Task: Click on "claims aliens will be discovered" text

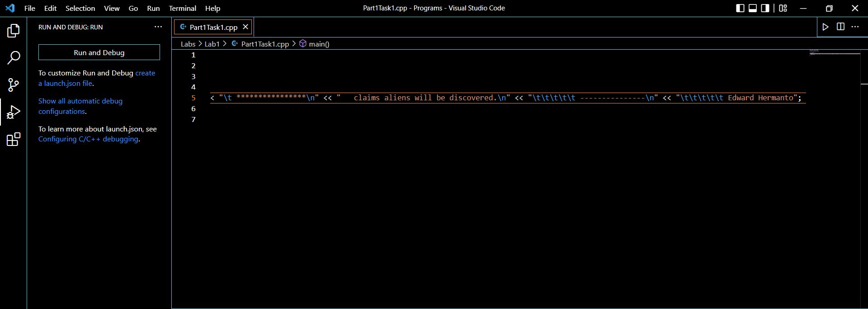Action: coord(425,98)
